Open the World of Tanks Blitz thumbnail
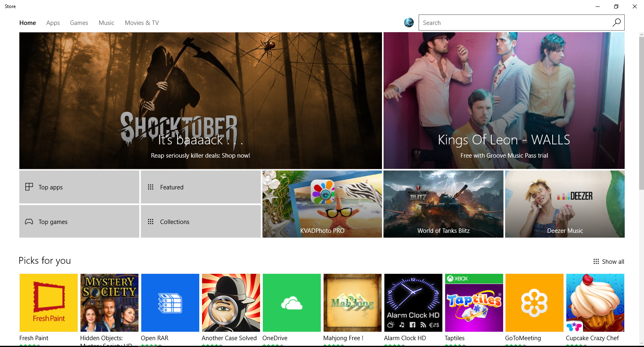 point(443,204)
